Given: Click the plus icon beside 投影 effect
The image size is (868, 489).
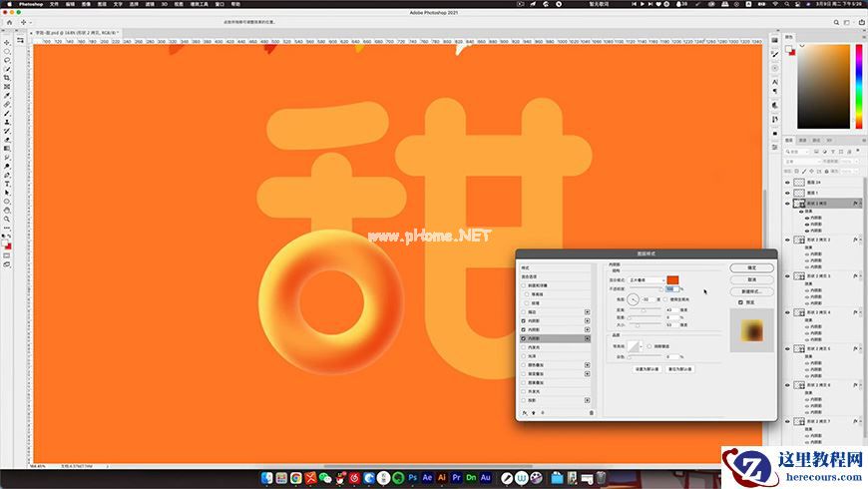Looking at the screenshot, I should click(588, 400).
